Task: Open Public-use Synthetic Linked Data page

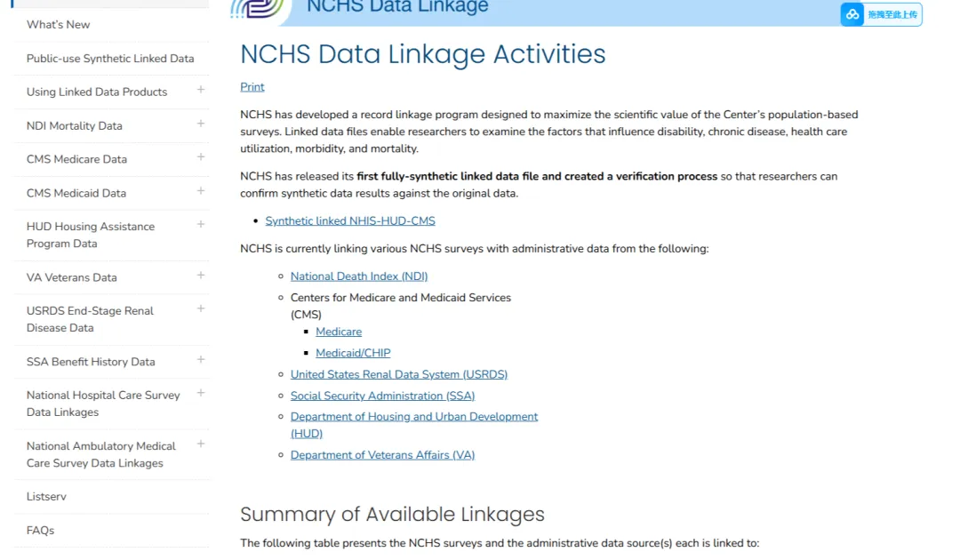Action: point(110,58)
